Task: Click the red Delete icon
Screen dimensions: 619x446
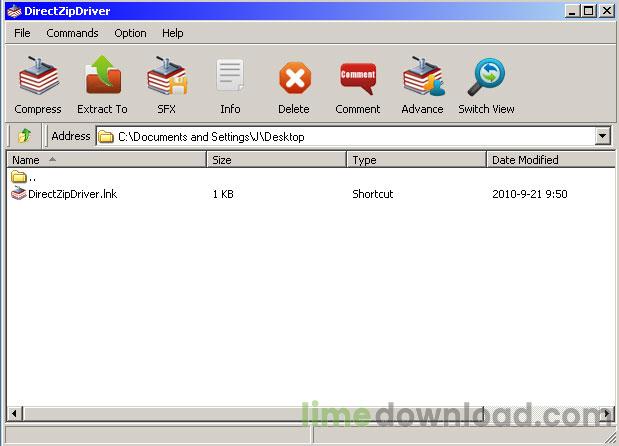Action: click(295, 77)
